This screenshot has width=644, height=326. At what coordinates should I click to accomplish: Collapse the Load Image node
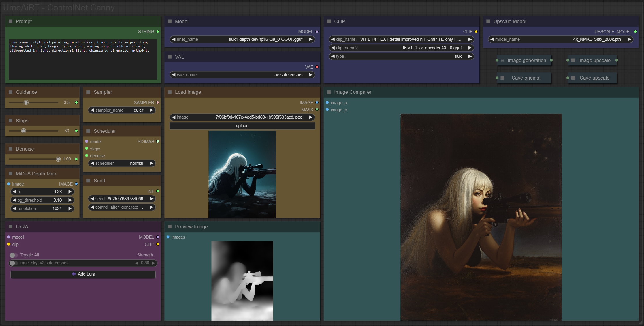pyautogui.click(x=170, y=92)
